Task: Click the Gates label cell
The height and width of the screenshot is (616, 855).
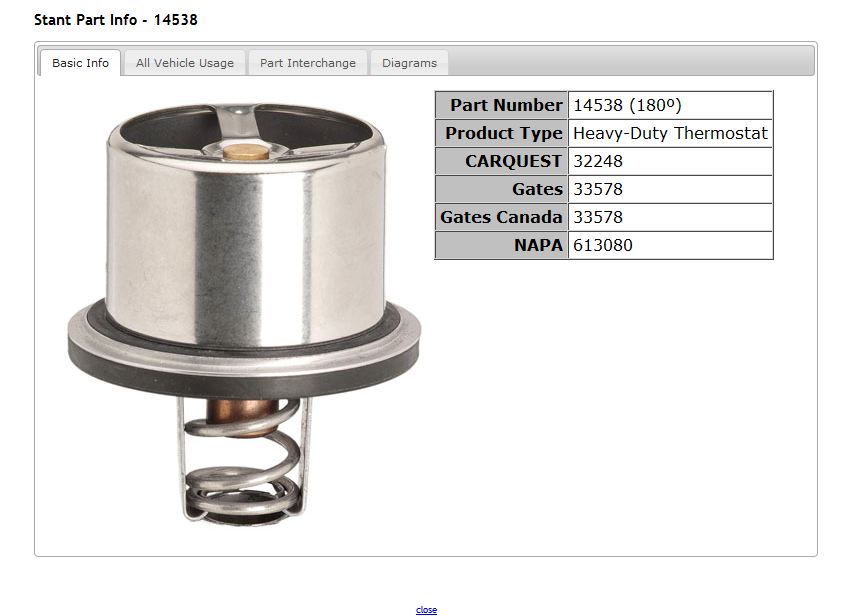Action: pos(502,189)
